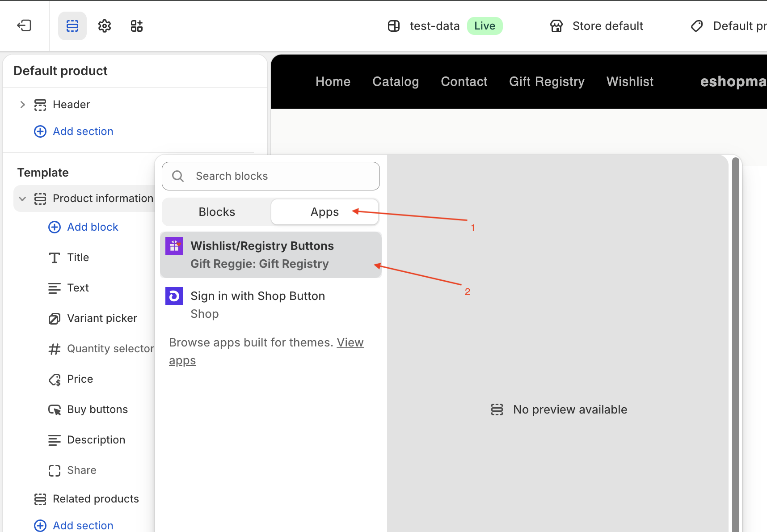This screenshot has width=767, height=532.
Task: Click the plus icon beside bottom Add section
Action: (x=40, y=526)
